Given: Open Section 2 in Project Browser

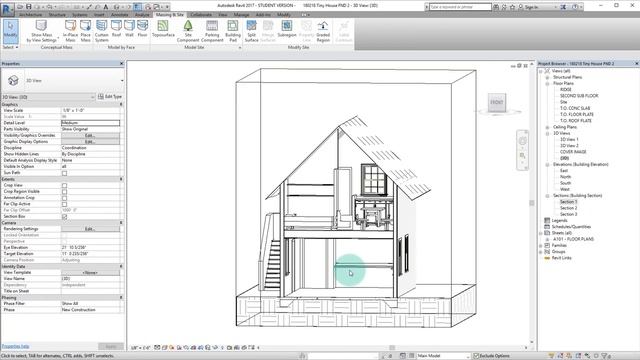Looking at the screenshot, I should 568,208.
